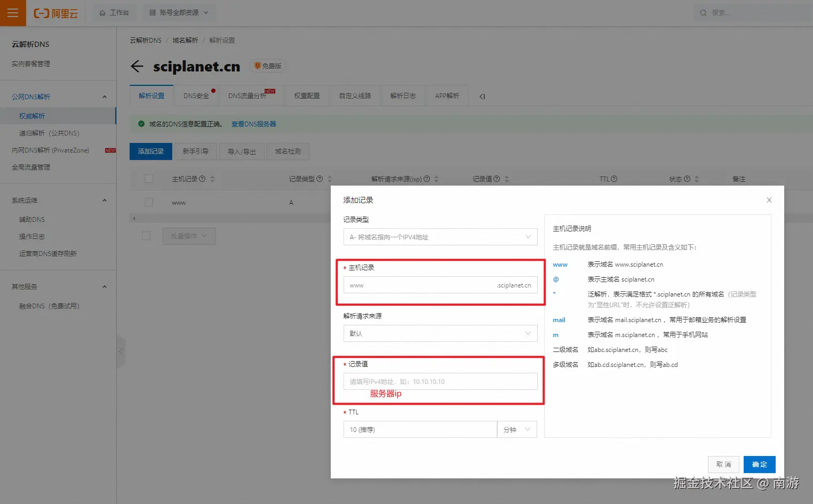Click help icon next to 主机记录 column

(202, 179)
